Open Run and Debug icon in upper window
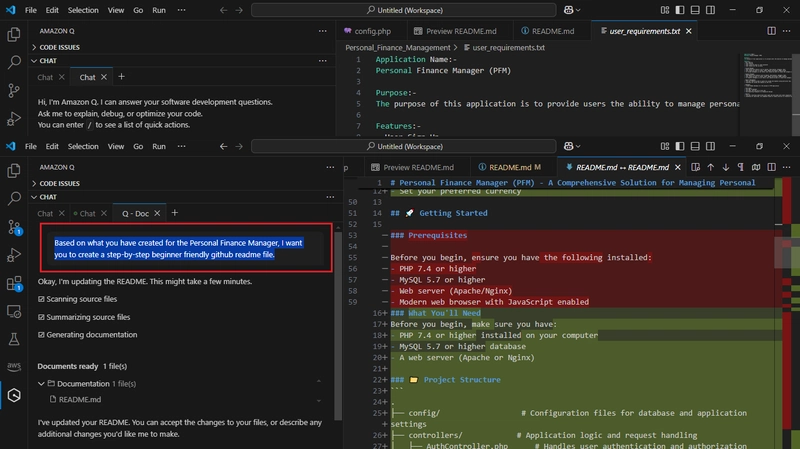The height and width of the screenshot is (449, 800). 14,118
